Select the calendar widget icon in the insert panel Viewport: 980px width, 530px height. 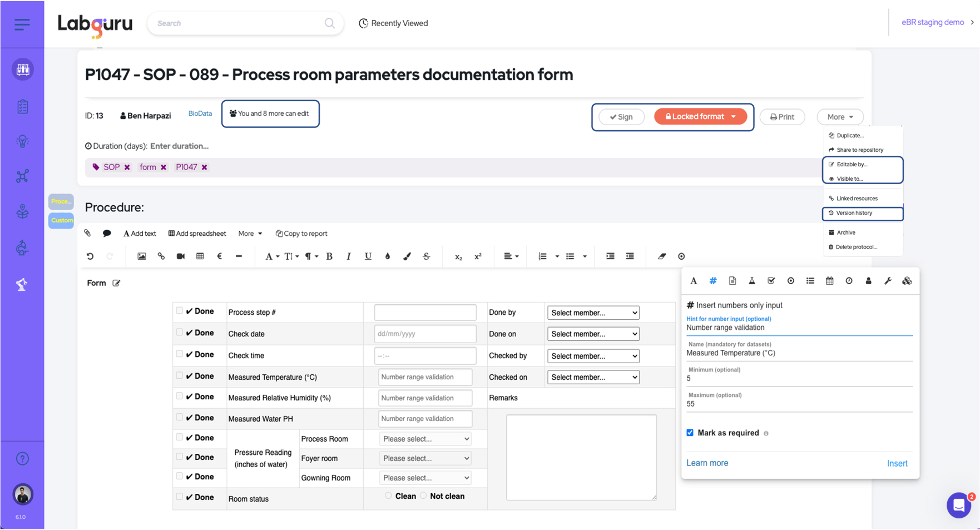point(829,281)
